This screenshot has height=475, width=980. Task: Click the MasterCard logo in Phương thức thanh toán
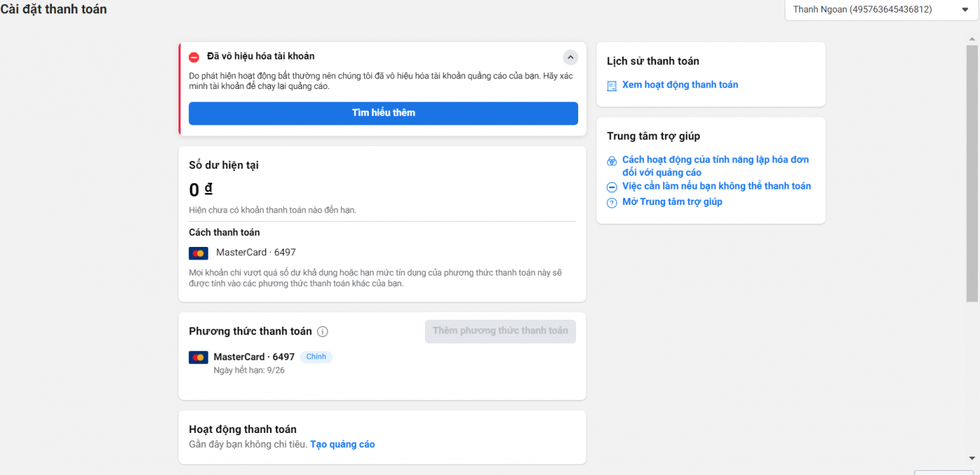(x=198, y=357)
